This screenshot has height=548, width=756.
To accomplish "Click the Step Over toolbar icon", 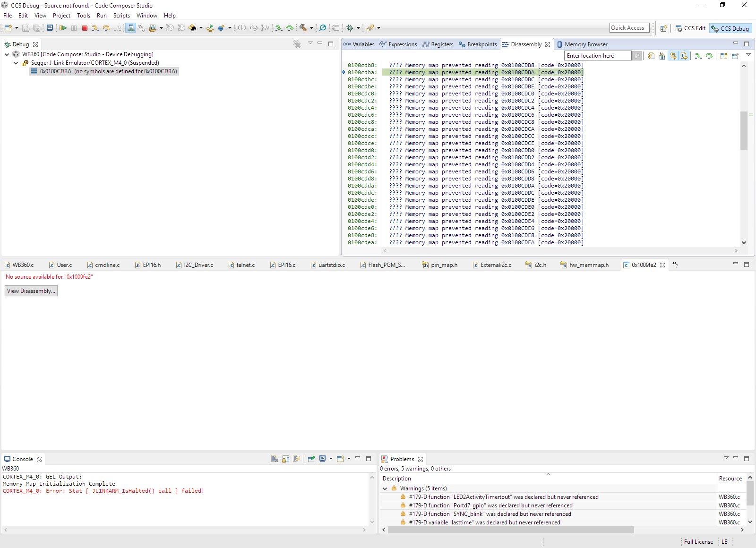I will pos(107,28).
